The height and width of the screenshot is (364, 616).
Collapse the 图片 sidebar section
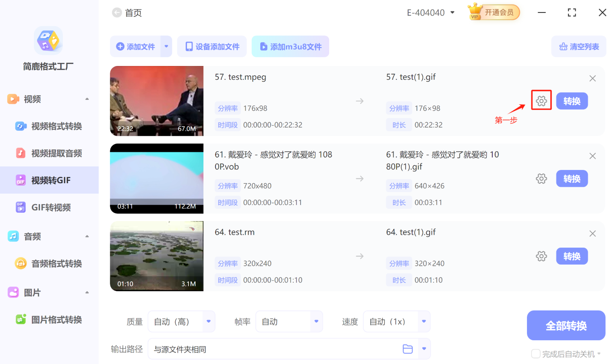click(x=87, y=292)
